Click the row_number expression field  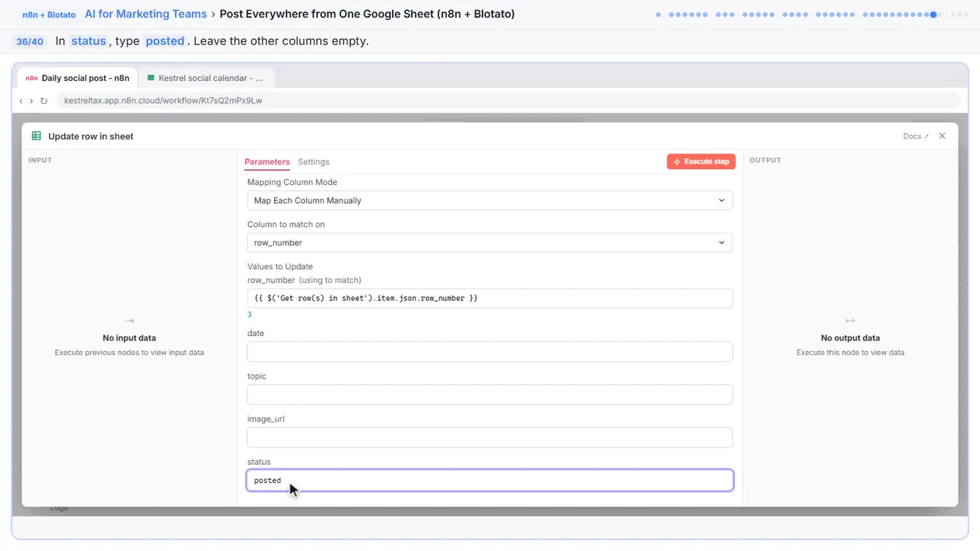489,298
